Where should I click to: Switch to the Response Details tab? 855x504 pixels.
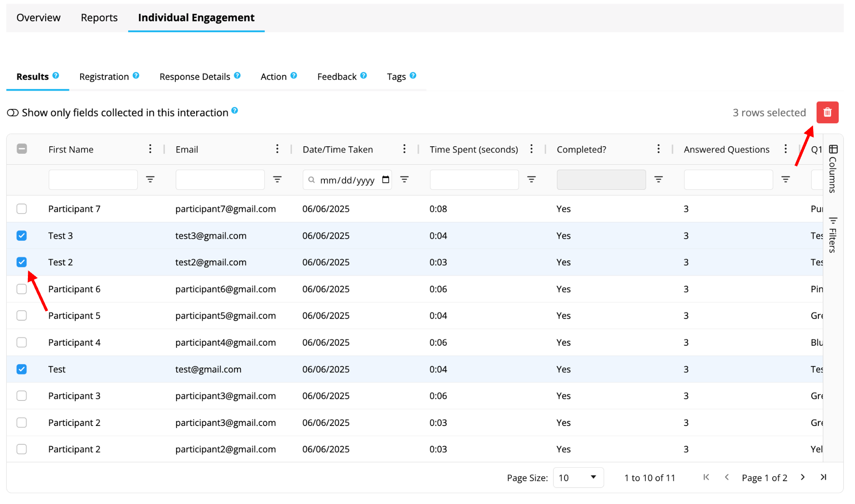coord(195,76)
